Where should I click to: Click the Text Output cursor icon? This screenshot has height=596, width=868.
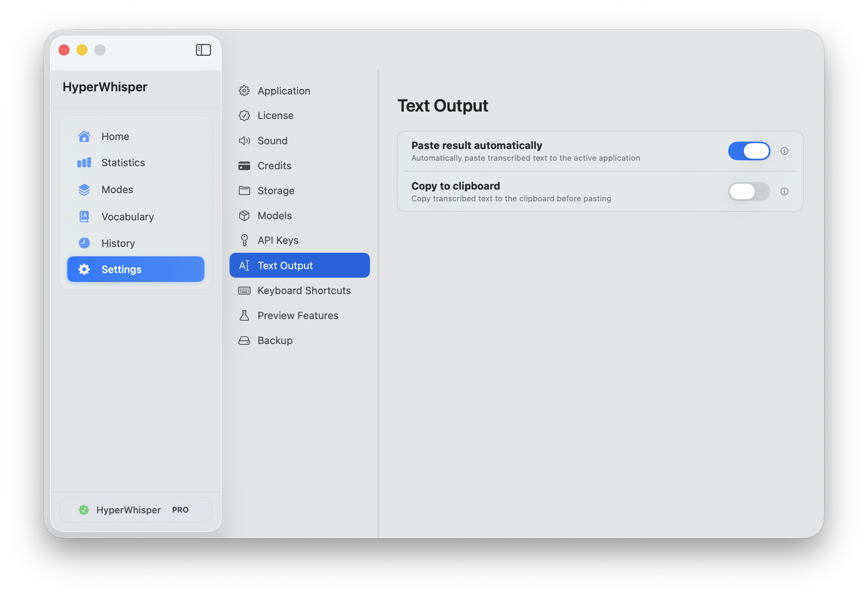point(244,266)
